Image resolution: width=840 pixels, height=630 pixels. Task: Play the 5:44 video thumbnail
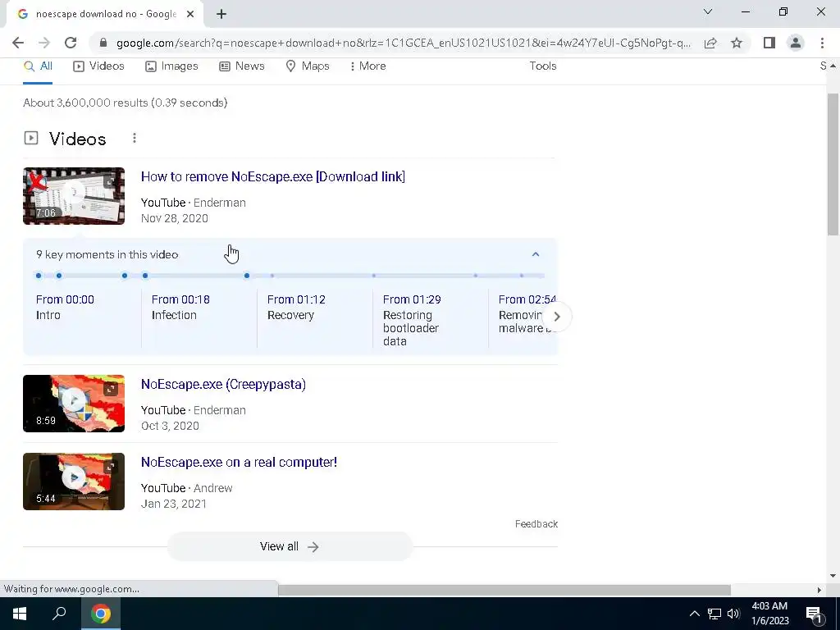coord(74,482)
